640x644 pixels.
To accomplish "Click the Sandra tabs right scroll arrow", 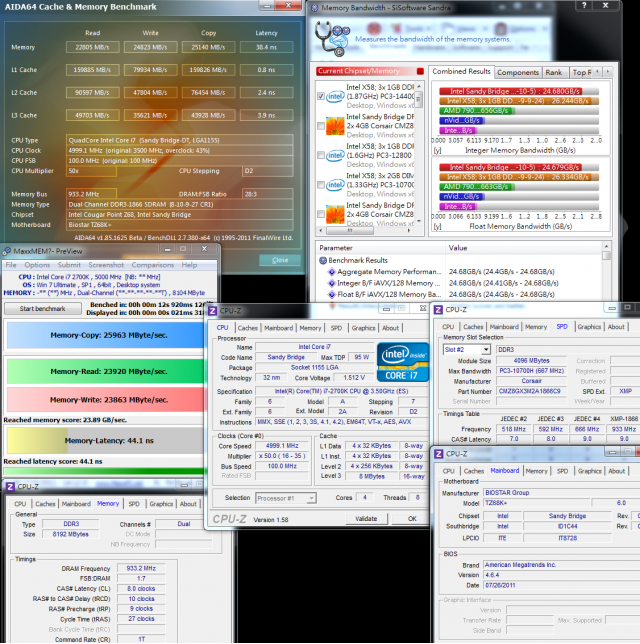I will [608, 72].
